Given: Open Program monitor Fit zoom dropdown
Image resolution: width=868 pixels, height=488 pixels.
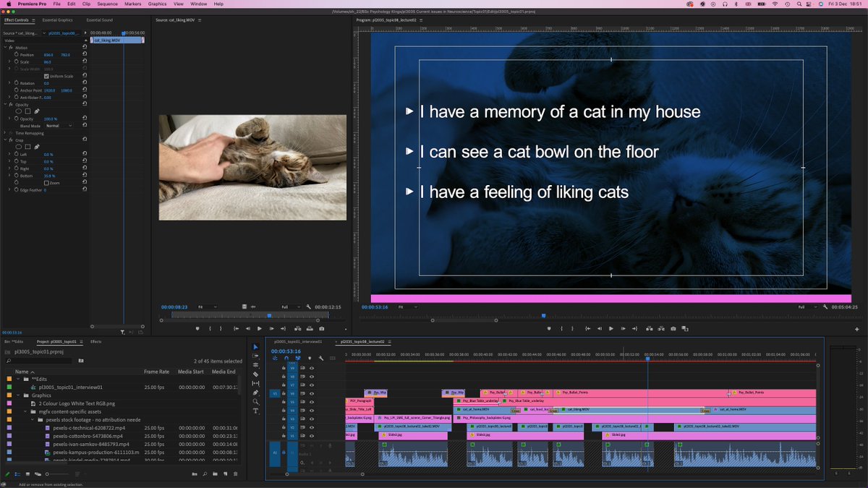Looking at the screenshot, I should [408, 307].
